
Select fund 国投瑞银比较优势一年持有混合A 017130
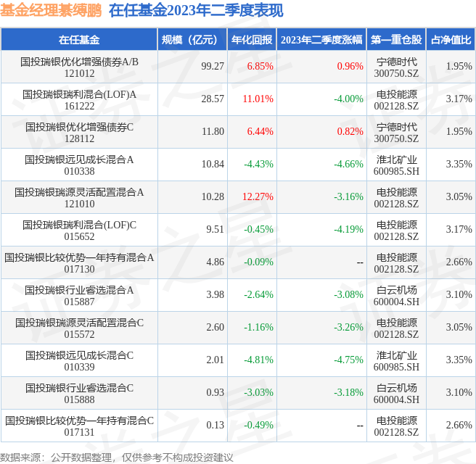pyautogui.click(x=79, y=263)
